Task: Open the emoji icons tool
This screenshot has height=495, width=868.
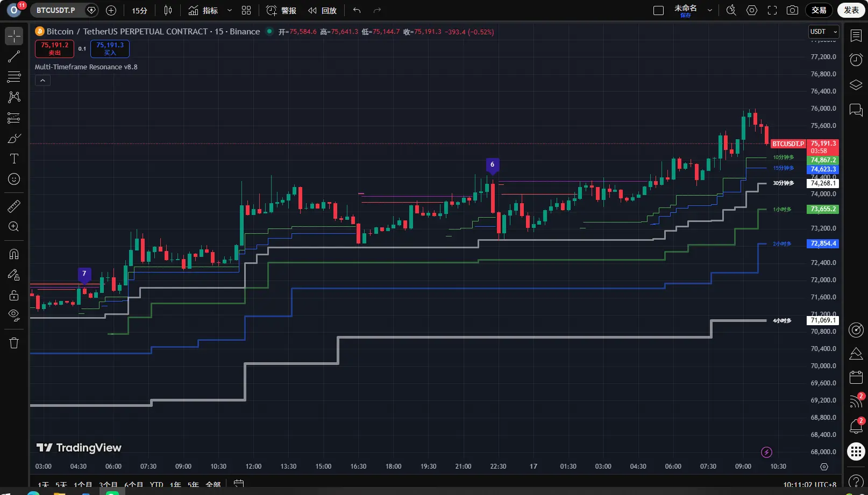Action: tap(14, 179)
